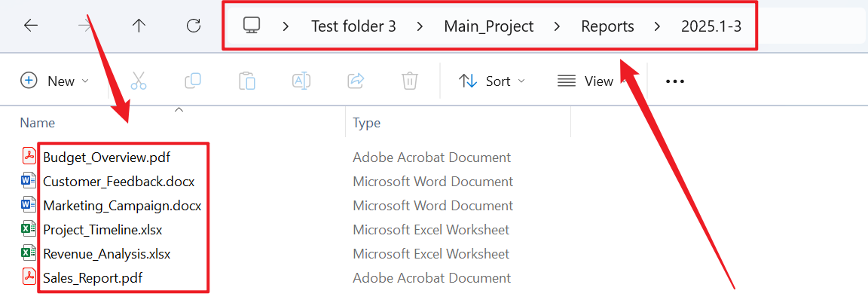868x306 pixels.
Task: Sort files by Name column header
Action: click(x=38, y=123)
